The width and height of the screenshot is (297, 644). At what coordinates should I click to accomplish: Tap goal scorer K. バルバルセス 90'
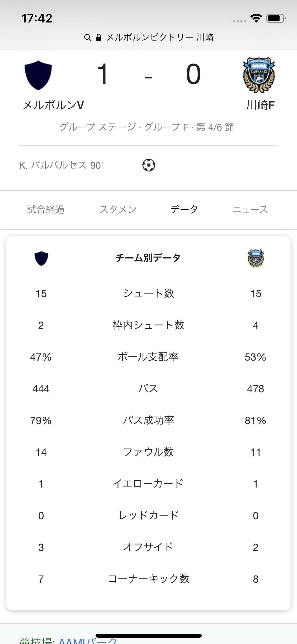click(x=61, y=165)
